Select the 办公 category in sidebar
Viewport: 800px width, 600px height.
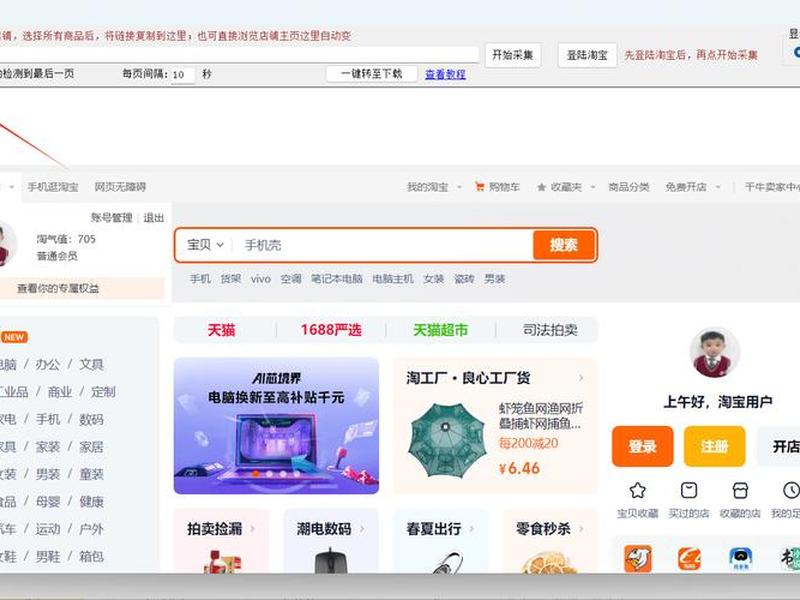click(x=47, y=364)
